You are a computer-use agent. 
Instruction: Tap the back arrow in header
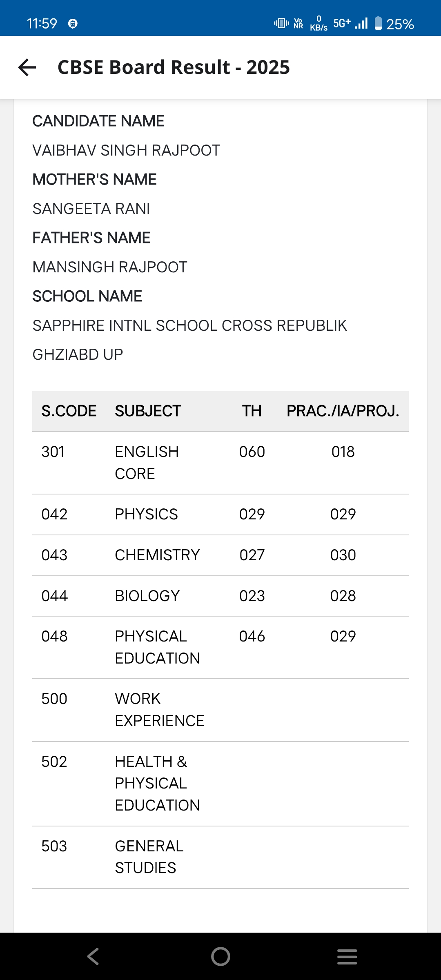click(x=27, y=67)
